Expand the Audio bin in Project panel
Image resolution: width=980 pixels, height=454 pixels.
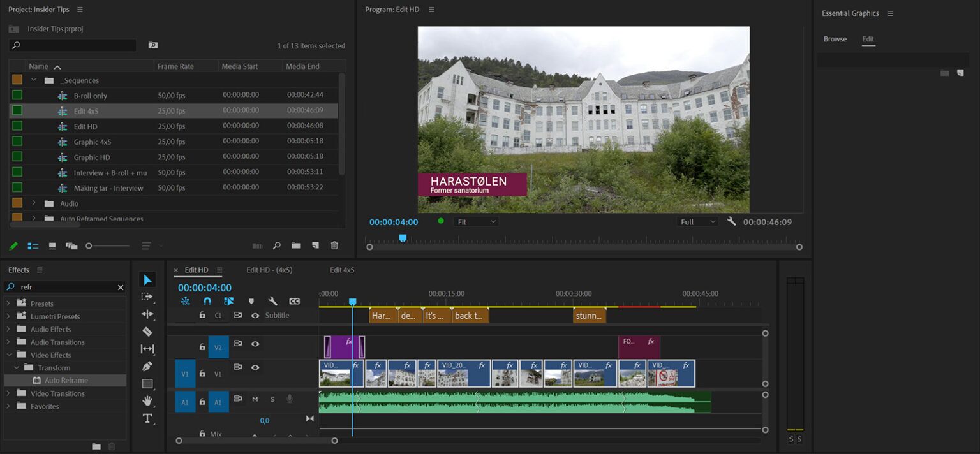34,202
